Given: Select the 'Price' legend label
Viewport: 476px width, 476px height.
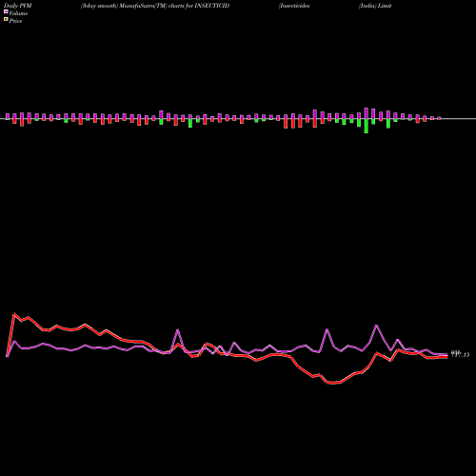Looking at the screenshot, I should click(15, 21).
